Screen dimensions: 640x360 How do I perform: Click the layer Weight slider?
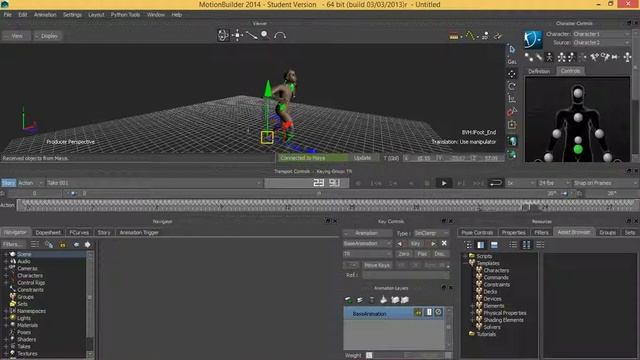tap(408, 356)
